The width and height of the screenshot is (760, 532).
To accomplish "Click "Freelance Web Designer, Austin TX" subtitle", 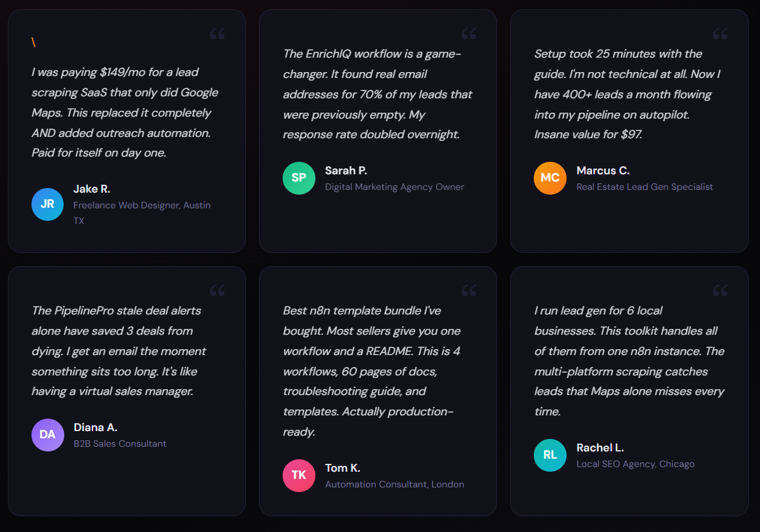I will 142,212.
